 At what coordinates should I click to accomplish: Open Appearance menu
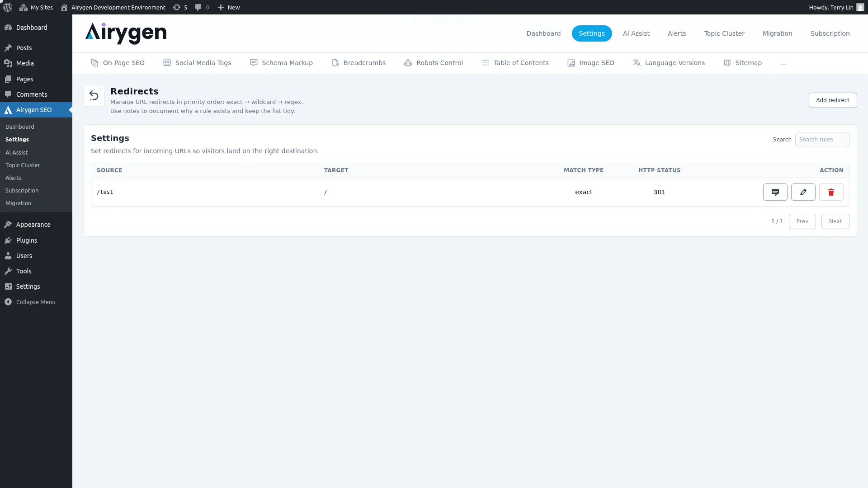pyautogui.click(x=36, y=225)
